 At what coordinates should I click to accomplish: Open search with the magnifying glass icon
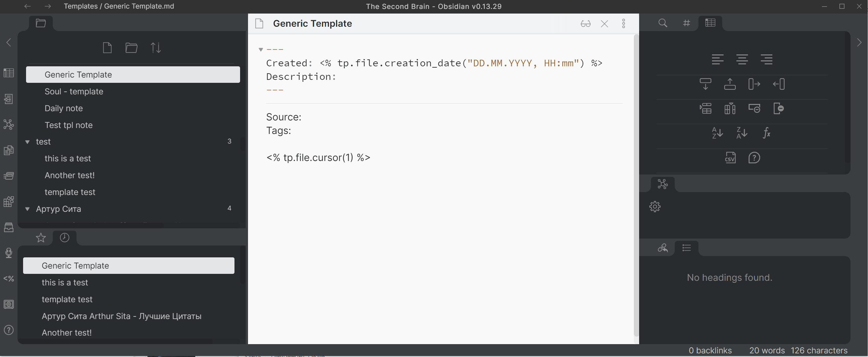tap(663, 23)
